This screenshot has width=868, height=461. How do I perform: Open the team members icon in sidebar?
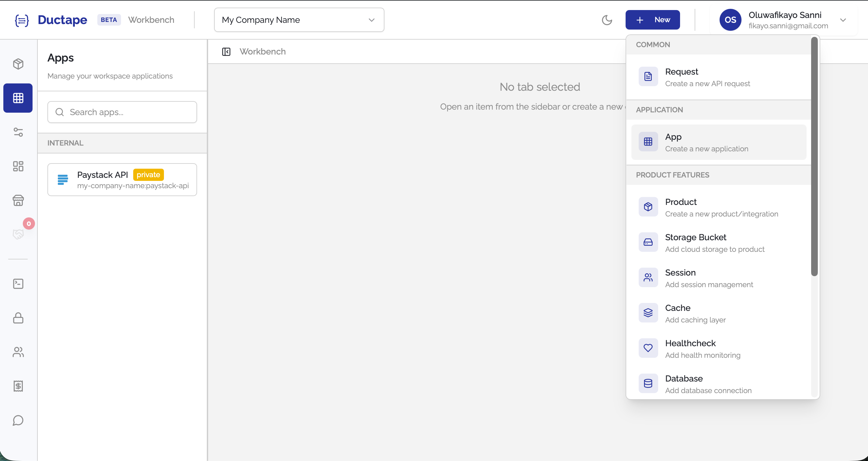click(18, 352)
